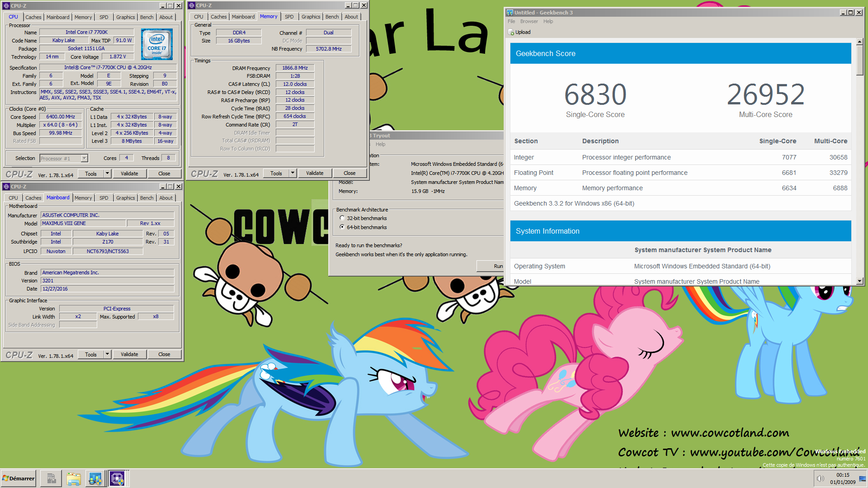
Task: Click the Geekbench window title icon
Action: pos(509,13)
